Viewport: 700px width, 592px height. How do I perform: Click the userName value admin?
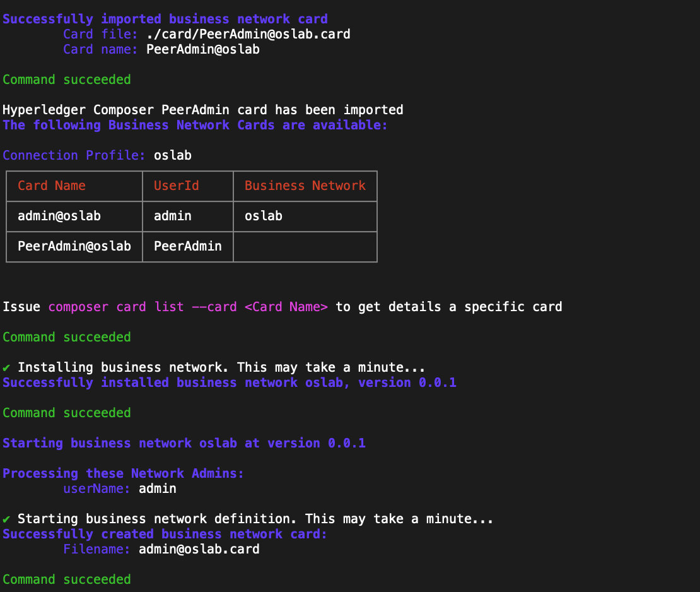pyautogui.click(x=158, y=488)
